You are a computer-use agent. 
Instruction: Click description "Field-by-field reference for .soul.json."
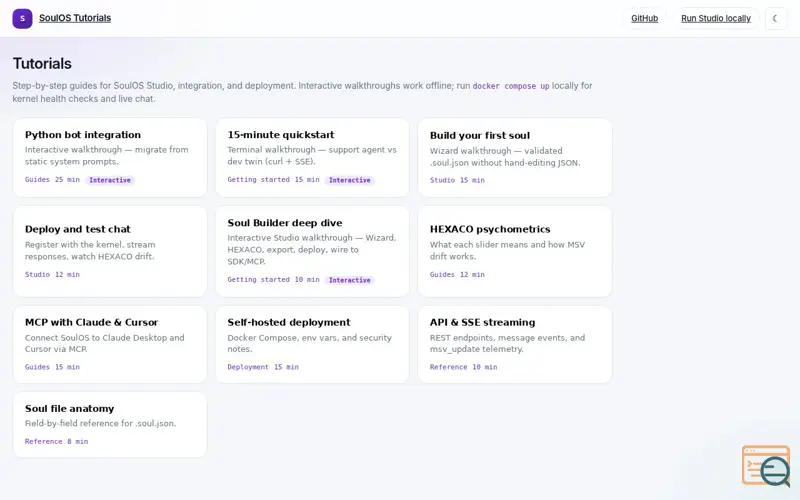(101, 423)
